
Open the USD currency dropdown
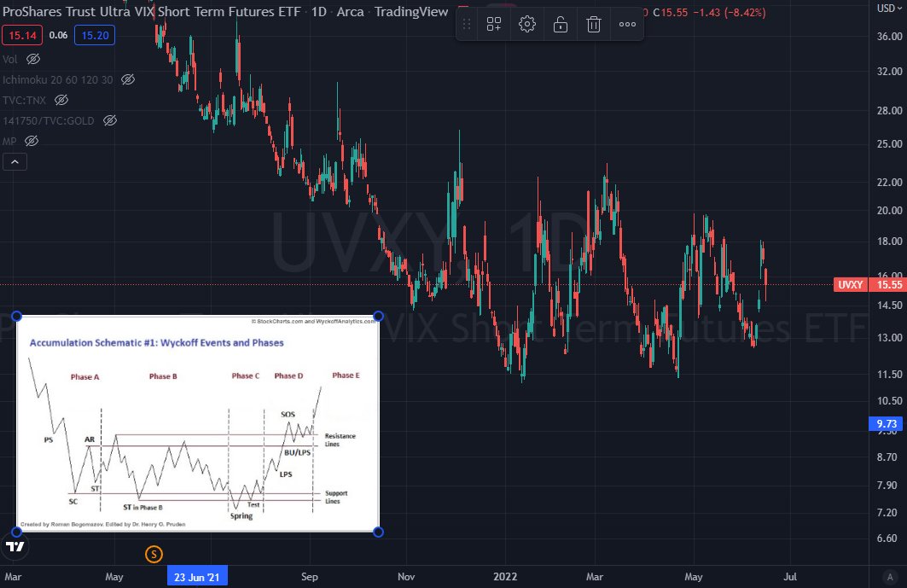tap(888, 8)
